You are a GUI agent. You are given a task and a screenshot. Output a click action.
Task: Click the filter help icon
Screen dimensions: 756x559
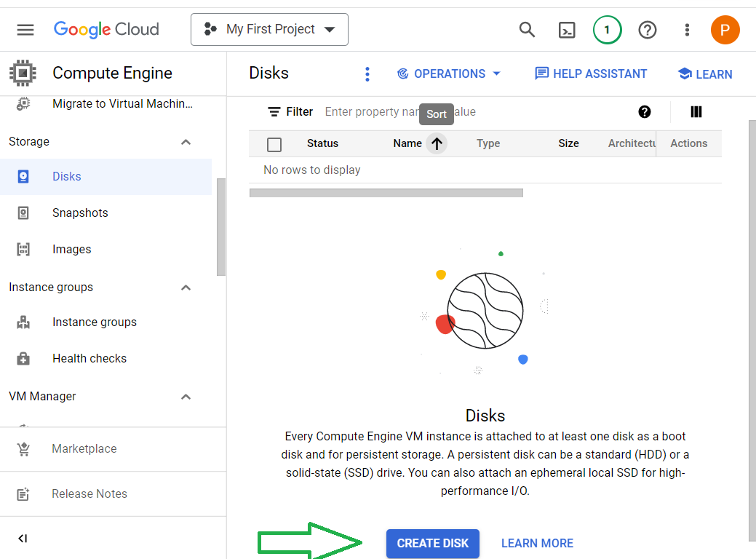[x=644, y=112]
